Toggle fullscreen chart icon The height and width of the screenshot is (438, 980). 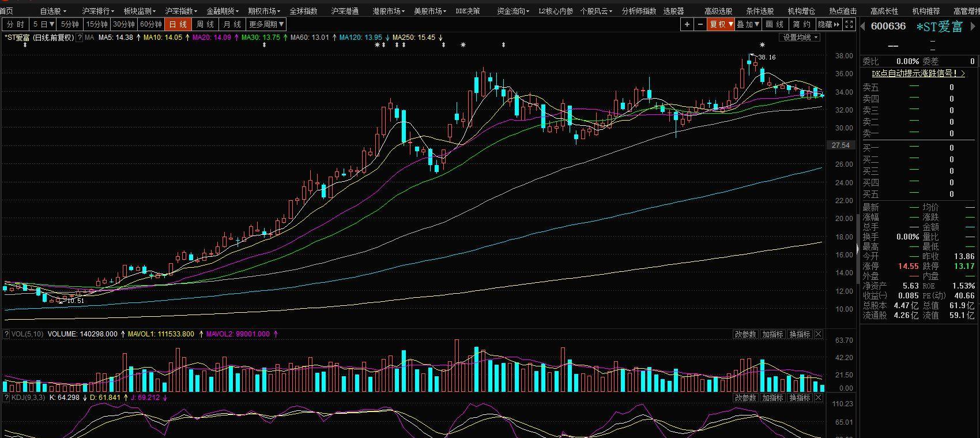(849, 24)
